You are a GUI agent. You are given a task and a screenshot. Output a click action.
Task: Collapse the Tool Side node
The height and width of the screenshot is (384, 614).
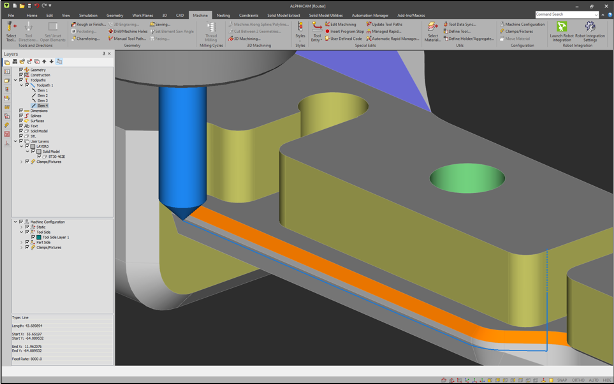coord(22,232)
